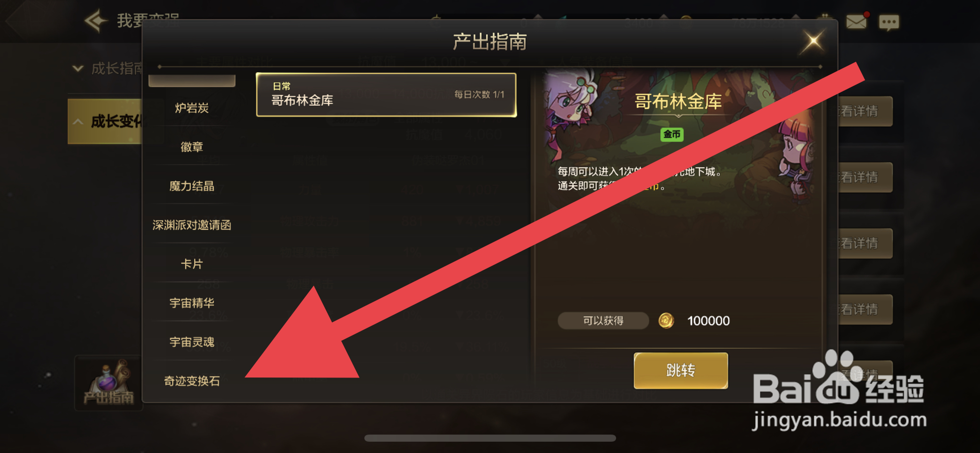
Task: Select the 徽章 category
Action: point(192,147)
